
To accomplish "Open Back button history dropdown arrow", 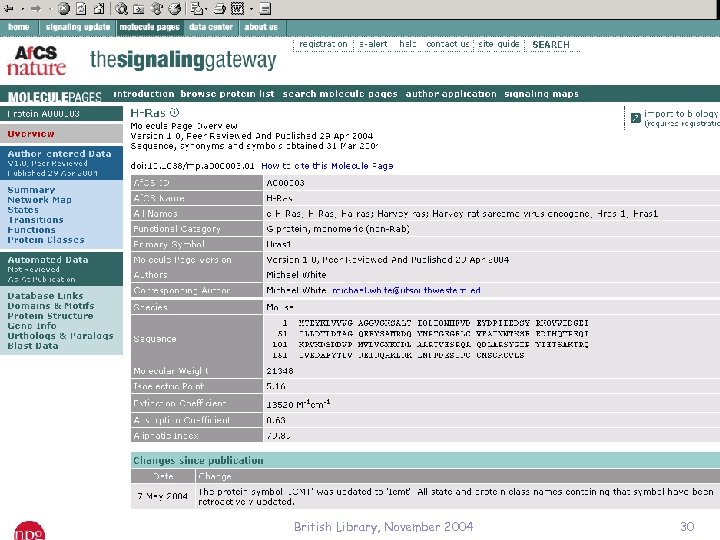I will pos(22,9).
